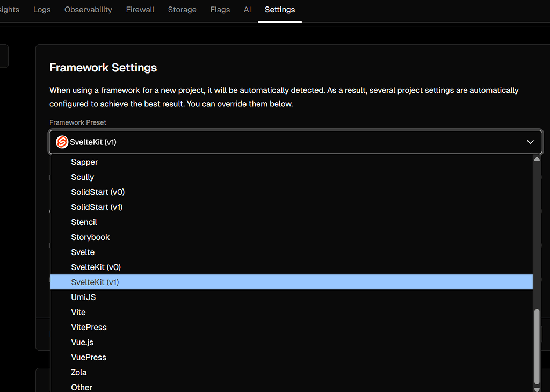Select Vue.js as the framework preset
The height and width of the screenshot is (392, 550).
82,342
